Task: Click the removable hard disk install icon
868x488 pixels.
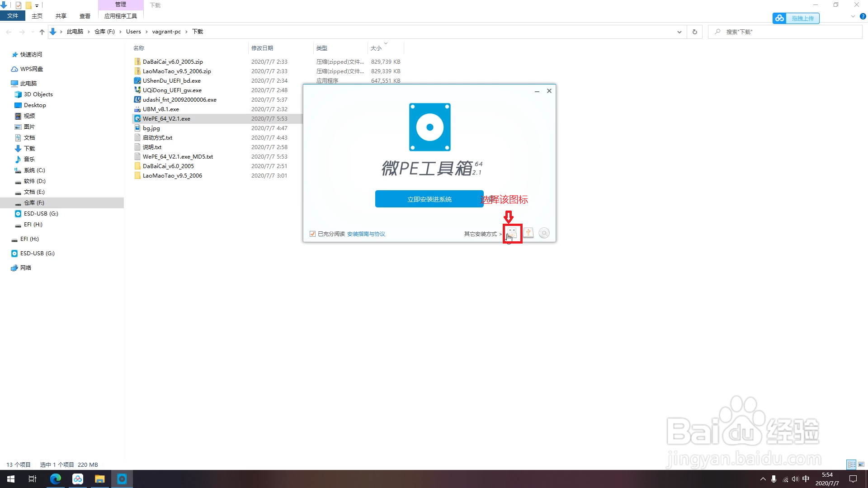Action: (528, 233)
